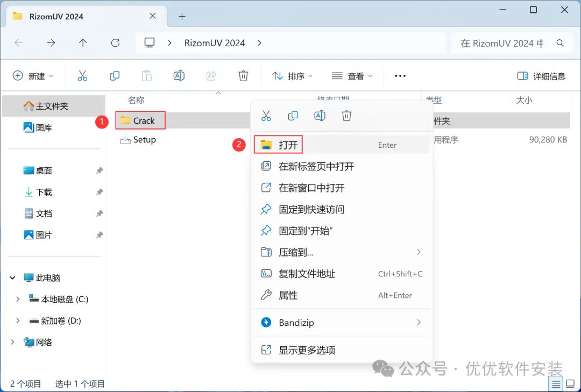The height and width of the screenshot is (392, 581).
Task: Expand the Local Disk (C:) node
Action: 18,300
